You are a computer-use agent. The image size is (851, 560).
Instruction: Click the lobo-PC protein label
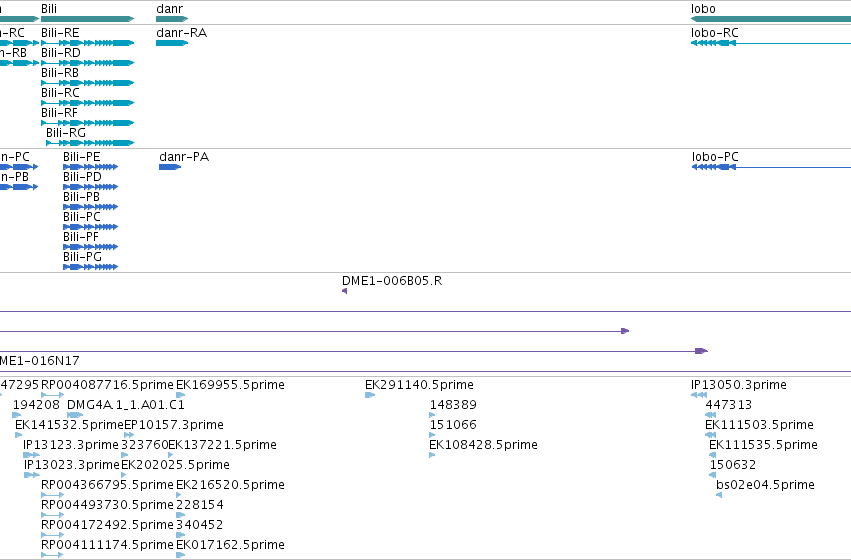point(715,157)
